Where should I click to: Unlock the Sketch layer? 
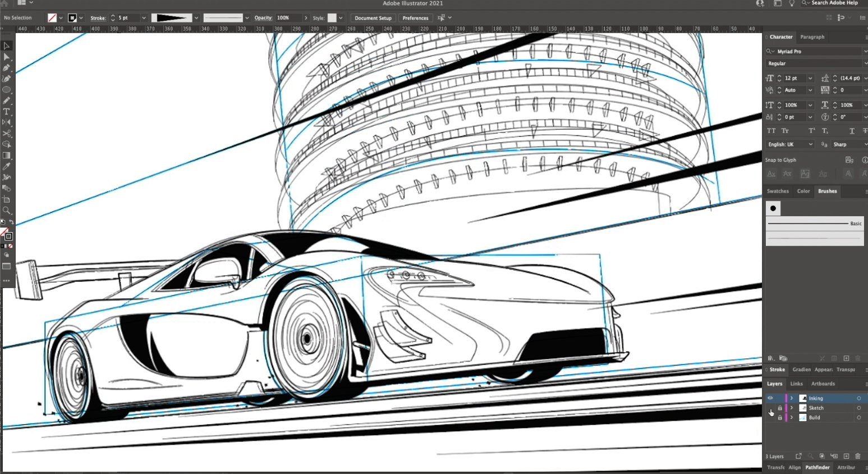click(779, 408)
